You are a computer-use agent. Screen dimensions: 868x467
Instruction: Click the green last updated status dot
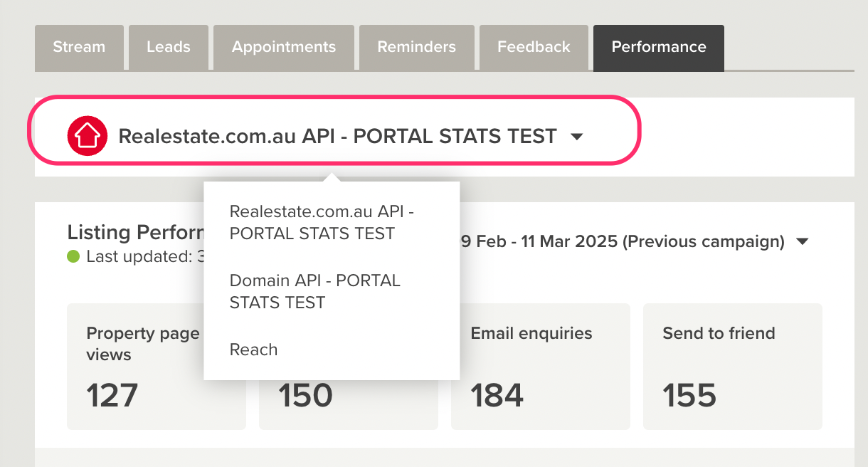[x=73, y=256]
